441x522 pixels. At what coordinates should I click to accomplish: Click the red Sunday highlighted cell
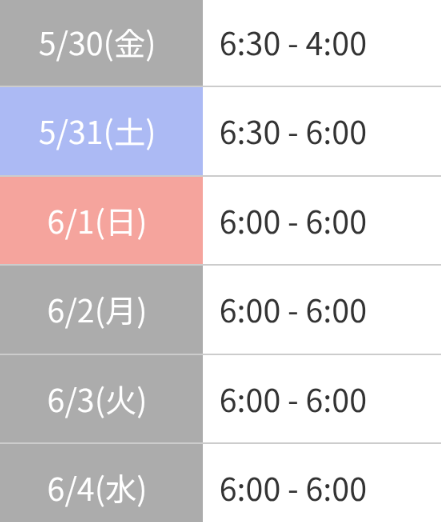(101, 221)
